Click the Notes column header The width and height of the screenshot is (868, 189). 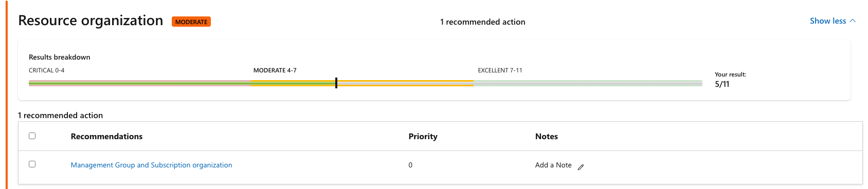point(547,136)
